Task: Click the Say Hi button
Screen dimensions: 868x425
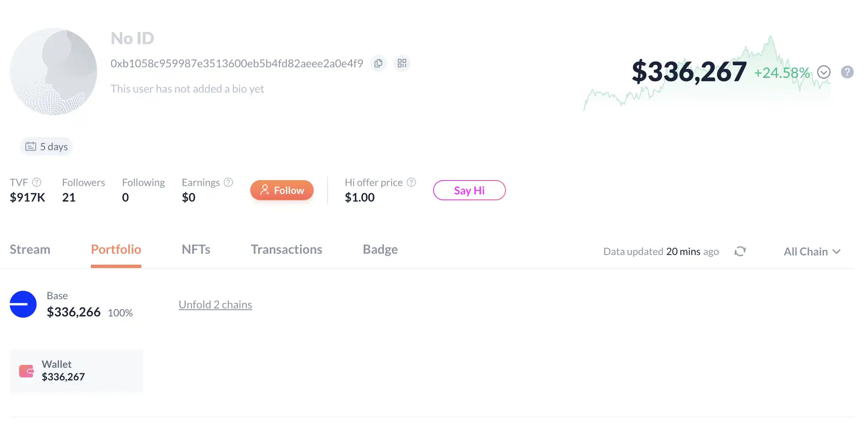Action: pos(469,190)
